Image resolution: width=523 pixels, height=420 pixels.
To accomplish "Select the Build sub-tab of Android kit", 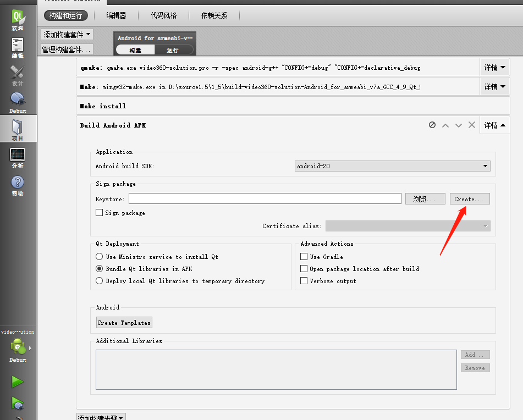I will (135, 50).
